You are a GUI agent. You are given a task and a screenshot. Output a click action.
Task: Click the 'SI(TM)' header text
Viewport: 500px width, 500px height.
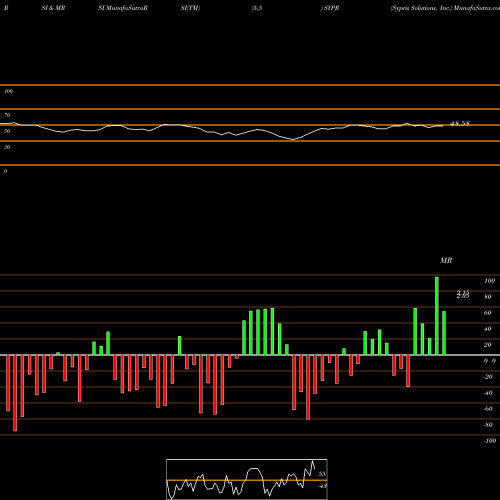pyautogui.click(x=190, y=8)
